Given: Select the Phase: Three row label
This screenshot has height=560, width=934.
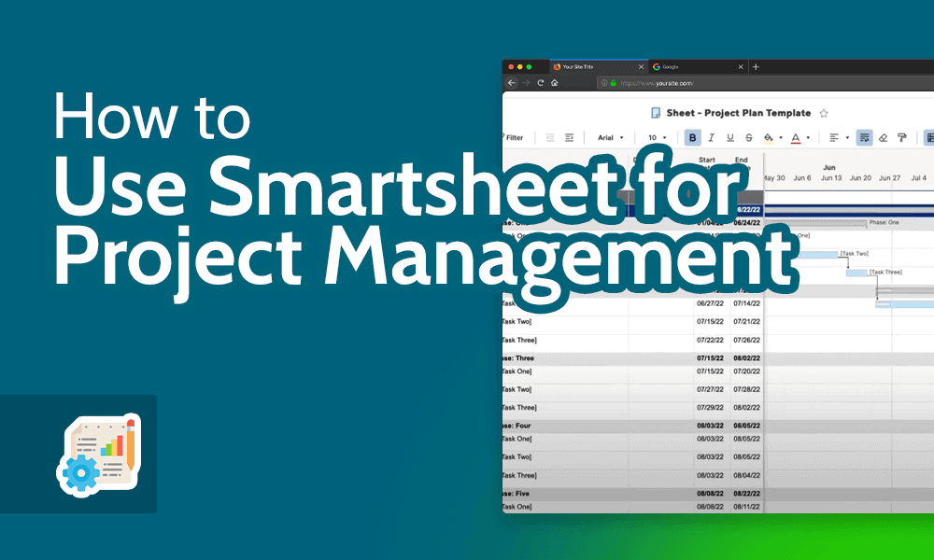Looking at the screenshot, I should click(518, 358).
